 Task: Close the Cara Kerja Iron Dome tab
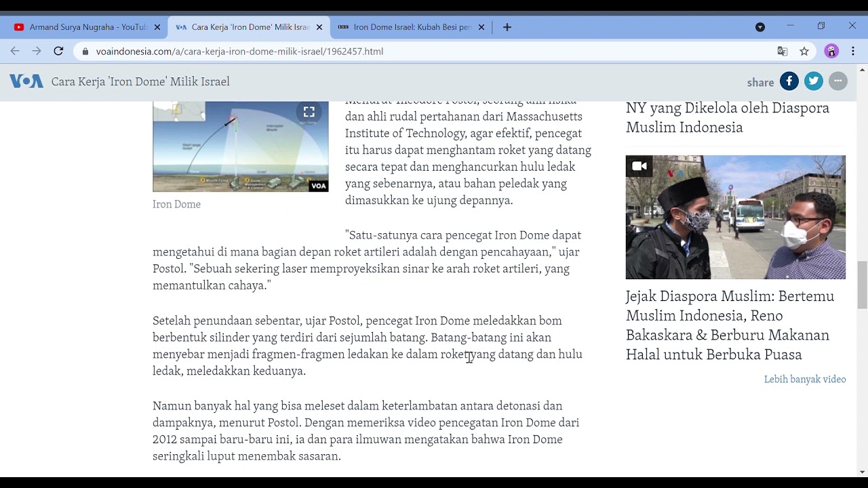(x=319, y=27)
